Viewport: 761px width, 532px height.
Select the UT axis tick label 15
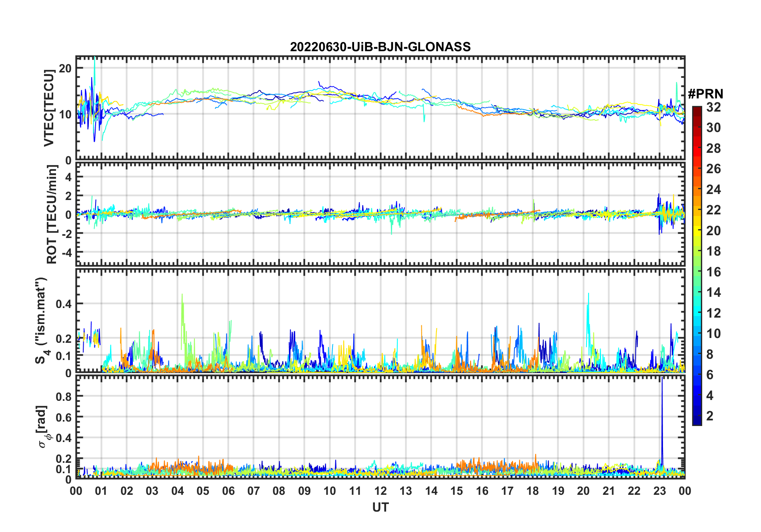(457, 491)
